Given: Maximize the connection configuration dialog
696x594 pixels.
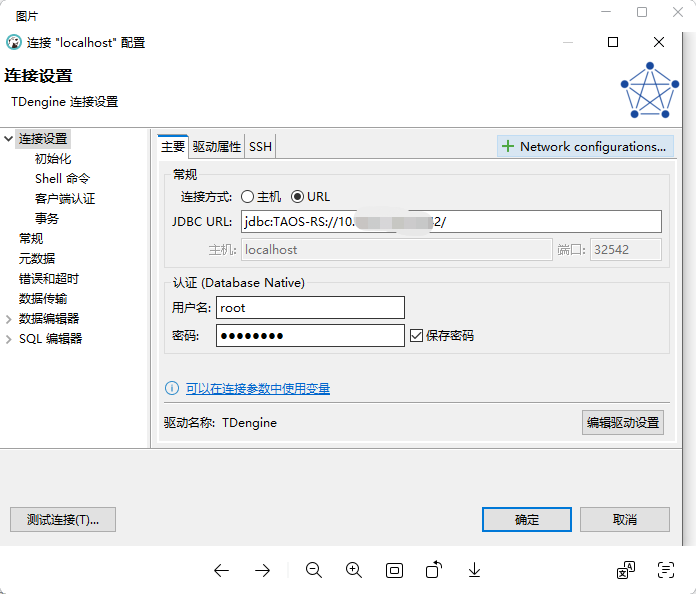Looking at the screenshot, I should coord(613,42).
